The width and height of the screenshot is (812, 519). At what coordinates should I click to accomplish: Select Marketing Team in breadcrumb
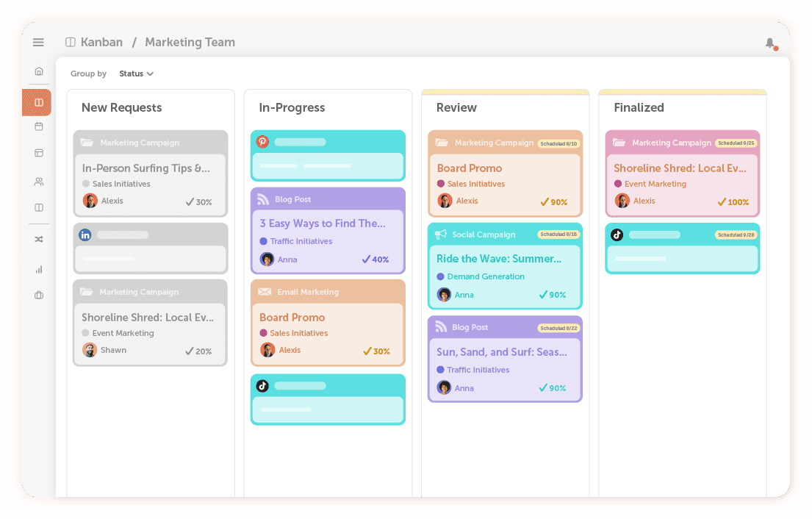[190, 43]
